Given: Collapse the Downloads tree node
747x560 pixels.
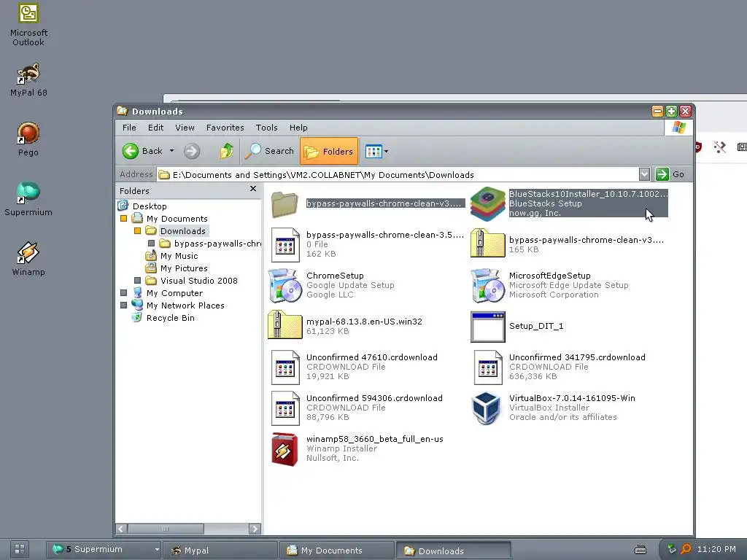Looking at the screenshot, I should point(137,231).
